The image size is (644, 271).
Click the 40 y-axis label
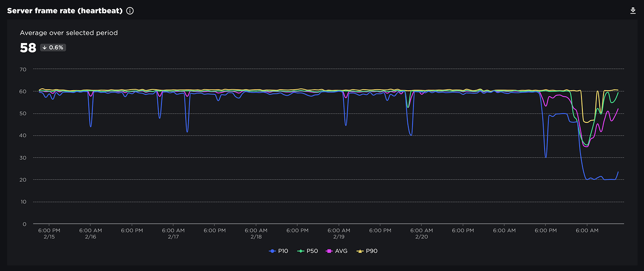point(23,135)
